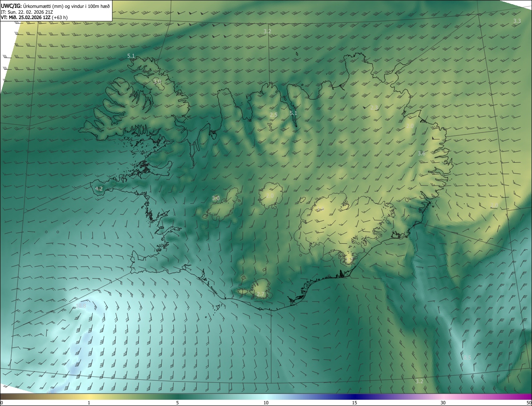
Task: Pick the dark navy color near scale 15
Action: [355, 396]
